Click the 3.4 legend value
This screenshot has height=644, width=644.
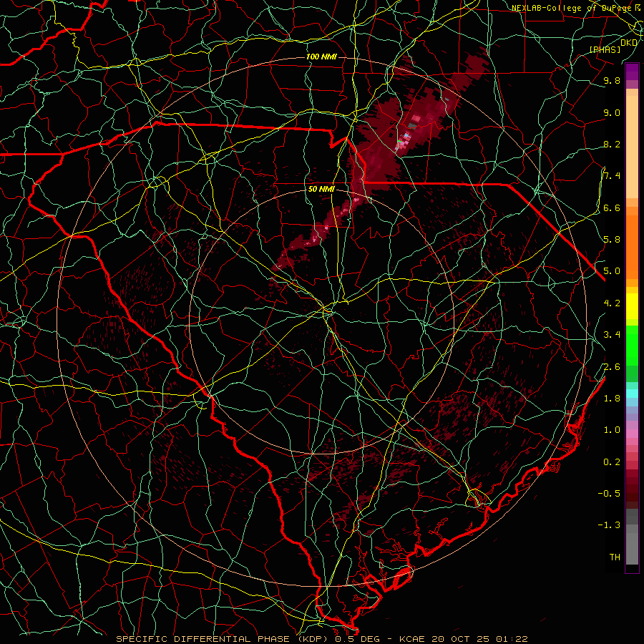click(x=612, y=335)
